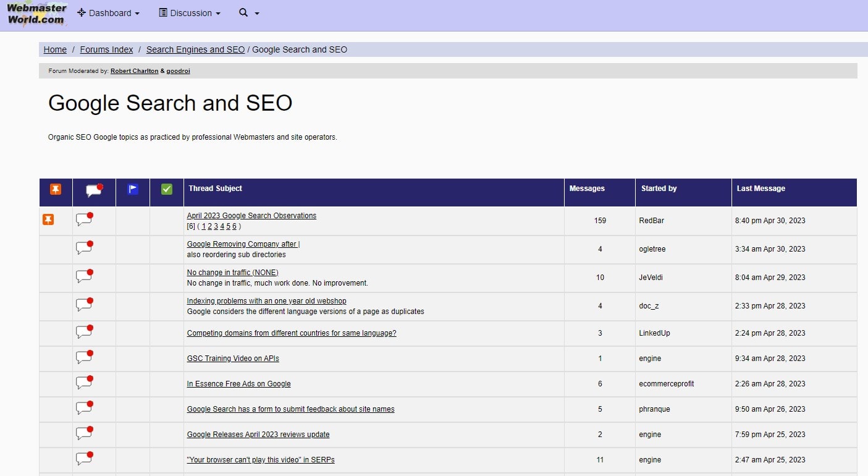868x476 pixels.
Task: Click author name ogletree
Action: (652, 249)
